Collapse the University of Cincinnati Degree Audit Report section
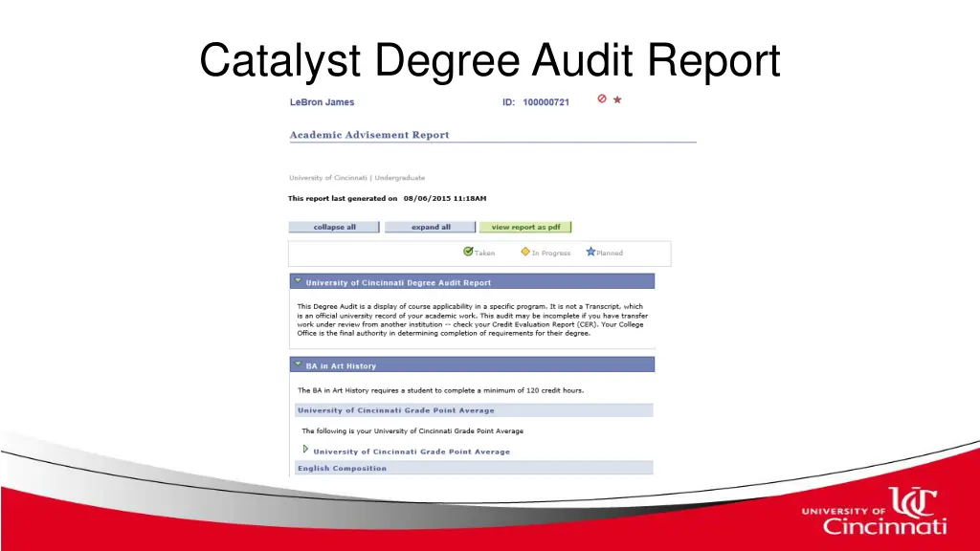The width and height of the screenshot is (980, 551). 299,281
